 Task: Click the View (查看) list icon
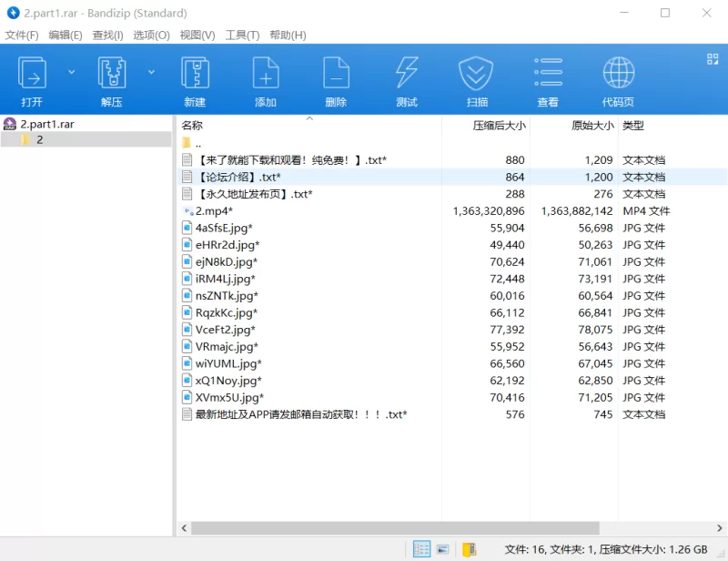tap(549, 72)
